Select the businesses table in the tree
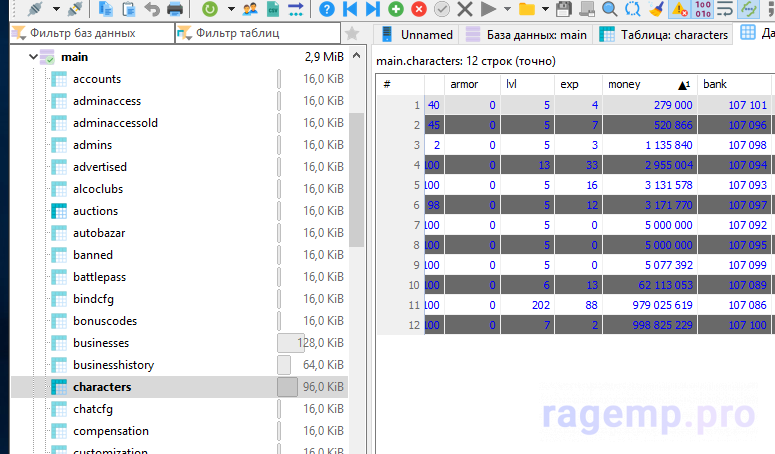The width and height of the screenshot is (775, 454). pos(101,343)
